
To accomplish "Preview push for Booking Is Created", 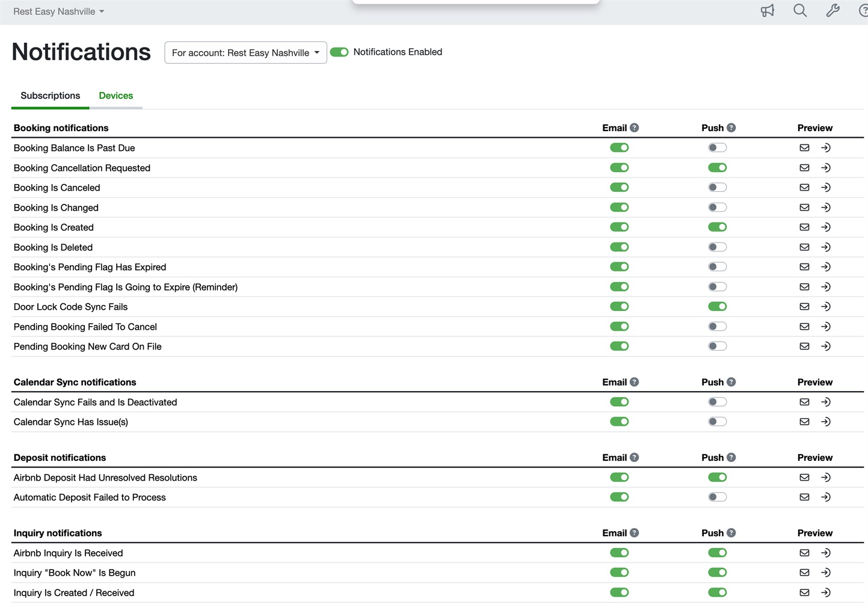I will point(826,227).
